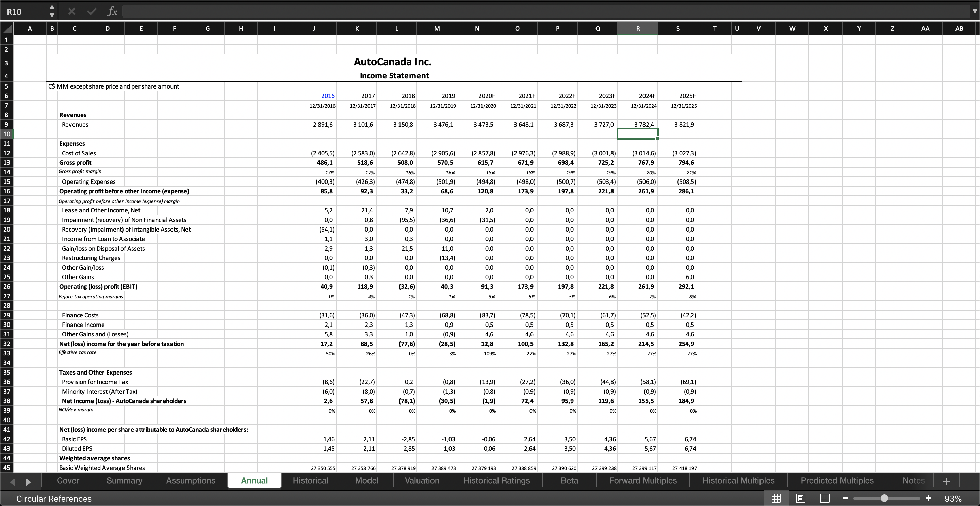
Task: Click the Diluted EPS label
Action: 77,448
